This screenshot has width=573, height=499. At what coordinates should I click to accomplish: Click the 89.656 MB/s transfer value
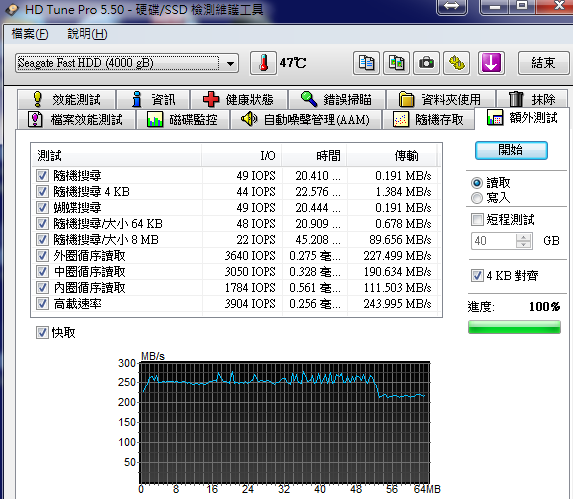coord(400,240)
